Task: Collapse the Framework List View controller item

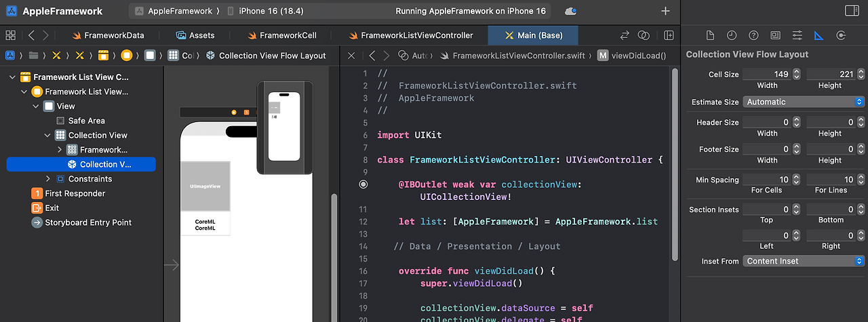Action: tap(24, 92)
